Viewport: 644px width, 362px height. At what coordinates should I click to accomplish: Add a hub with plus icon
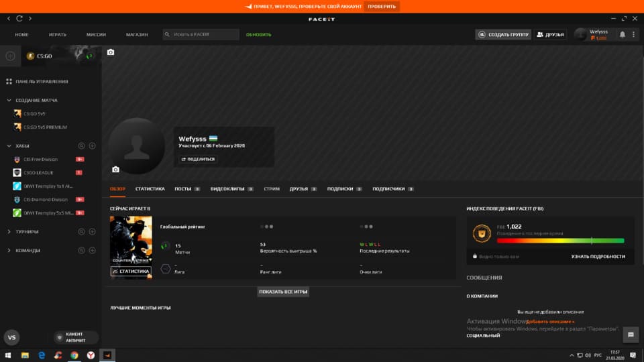pos(93,145)
